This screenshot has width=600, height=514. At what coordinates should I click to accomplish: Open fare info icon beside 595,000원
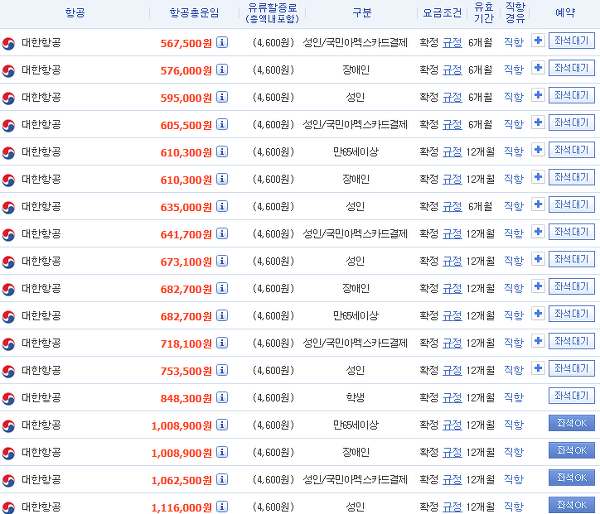point(222,97)
